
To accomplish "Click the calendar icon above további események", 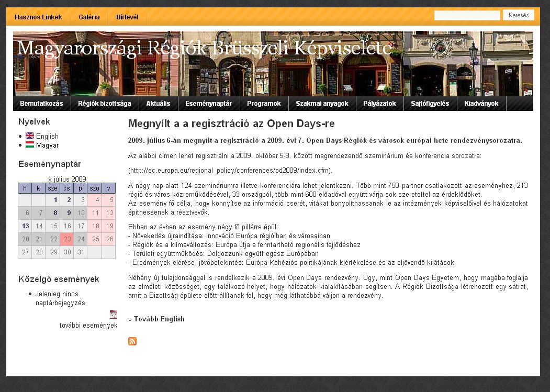I will point(114,315).
